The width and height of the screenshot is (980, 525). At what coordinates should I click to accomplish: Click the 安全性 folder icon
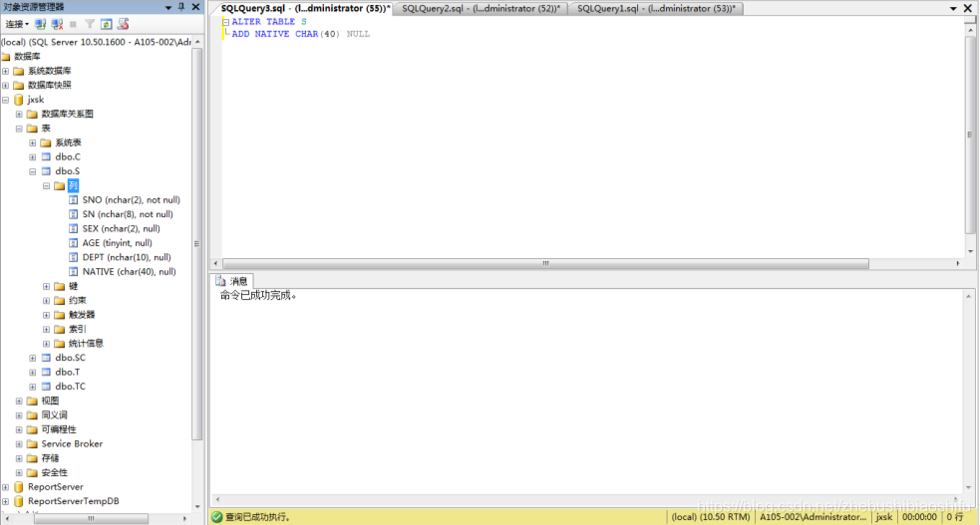point(33,473)
